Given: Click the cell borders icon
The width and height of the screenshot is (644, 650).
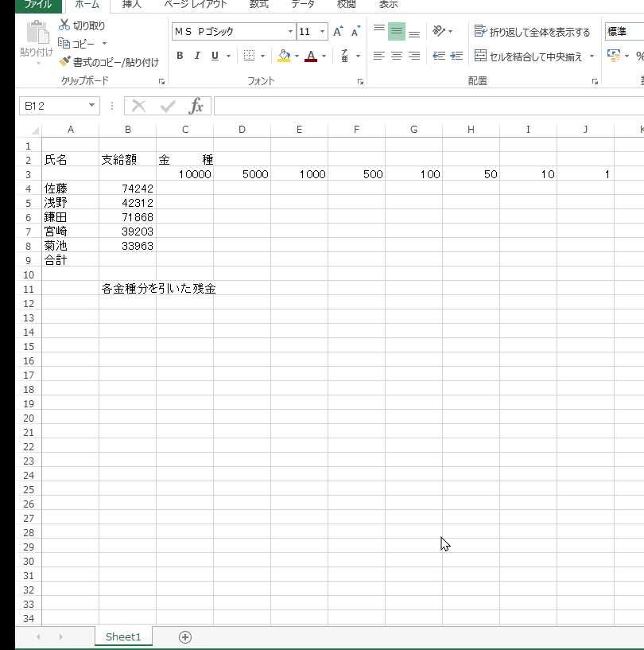Looking at the screenshot, I should [250, 56].
